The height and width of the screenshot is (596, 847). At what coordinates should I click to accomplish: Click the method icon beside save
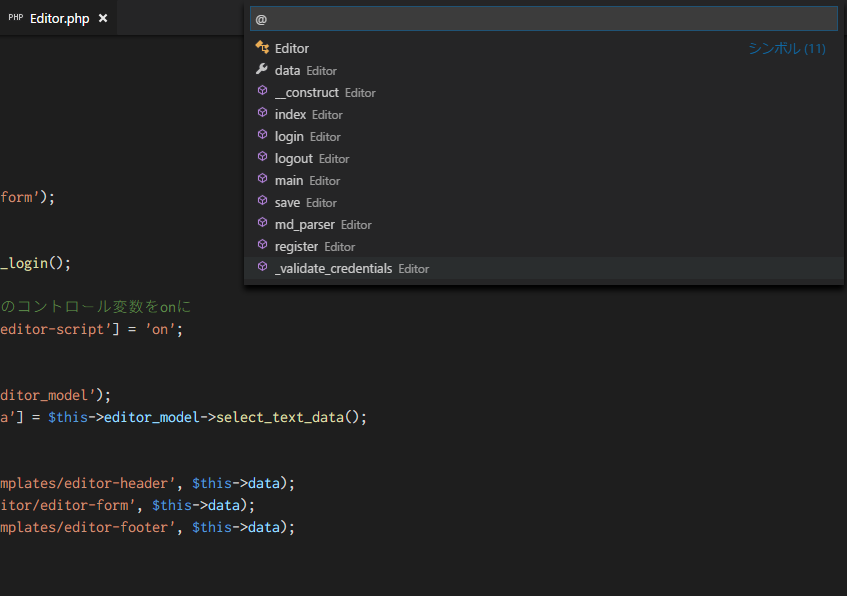pyautogui.click(x=263, y=201)
